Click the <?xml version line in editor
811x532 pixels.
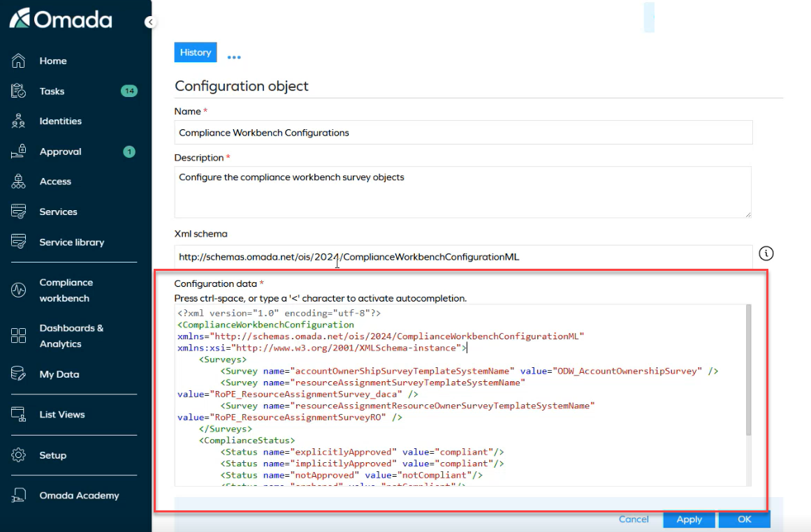click(279, 313)
